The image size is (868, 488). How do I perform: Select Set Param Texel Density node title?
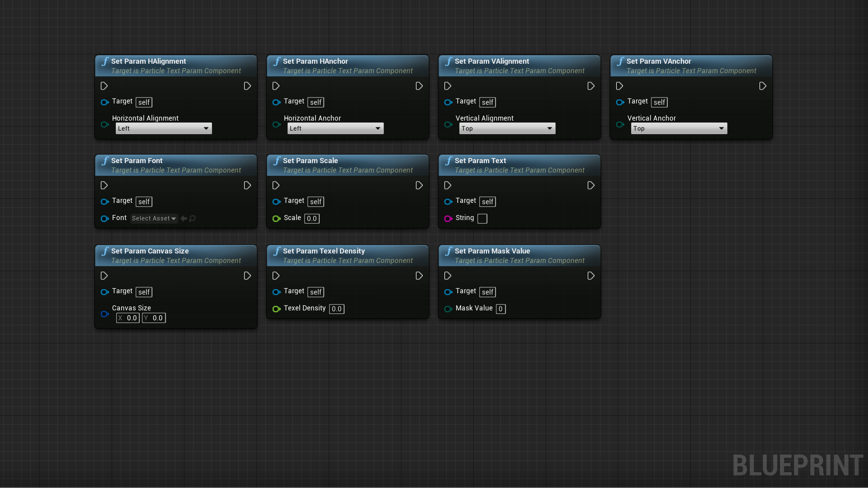click(324, 251)
